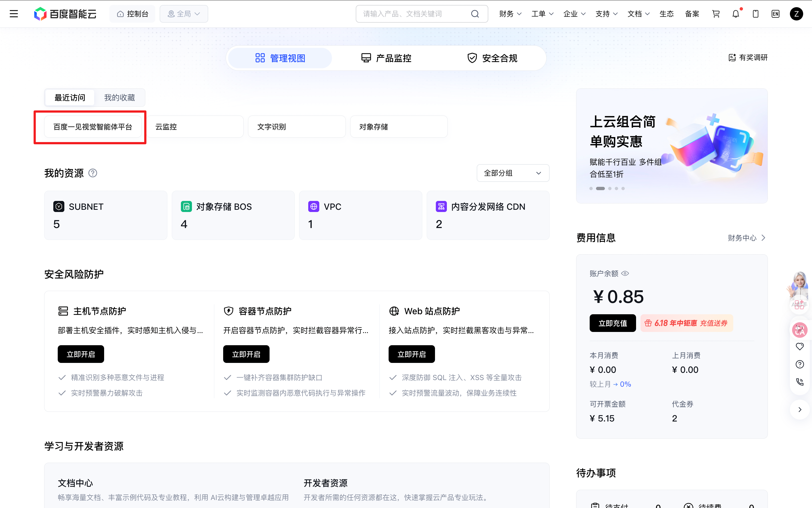Click the chevron next to 财务中心
The width and height of the screenshot is (812, 508).
pos(764,238)
